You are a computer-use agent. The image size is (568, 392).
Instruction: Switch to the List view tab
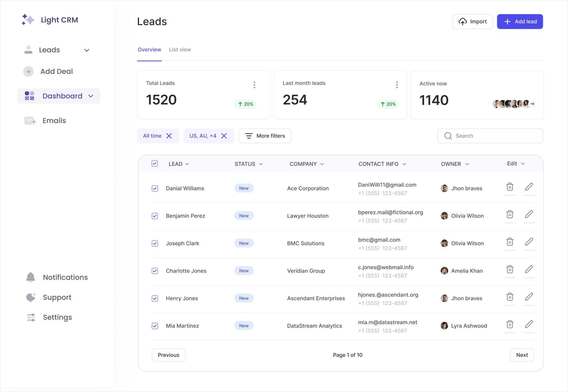pos(180,50)
